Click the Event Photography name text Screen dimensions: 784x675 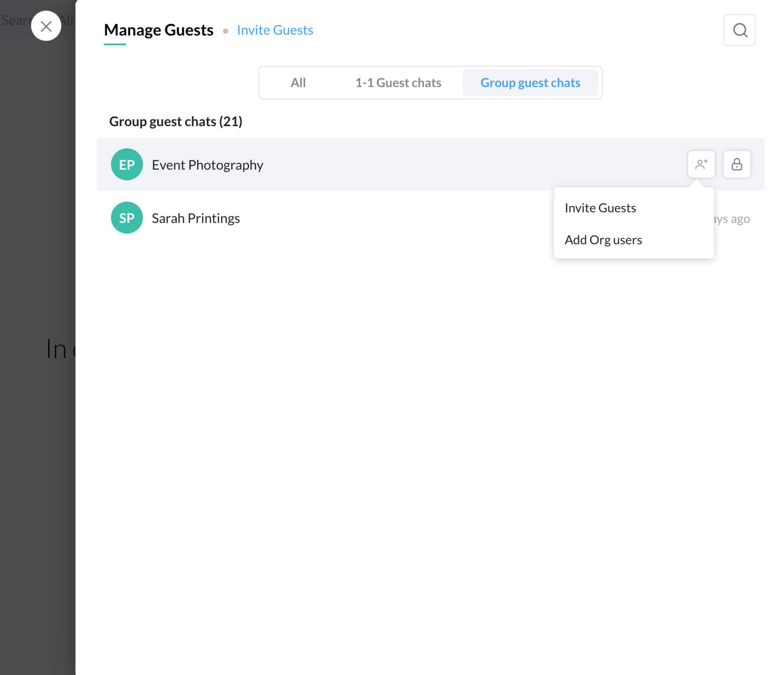207,165
